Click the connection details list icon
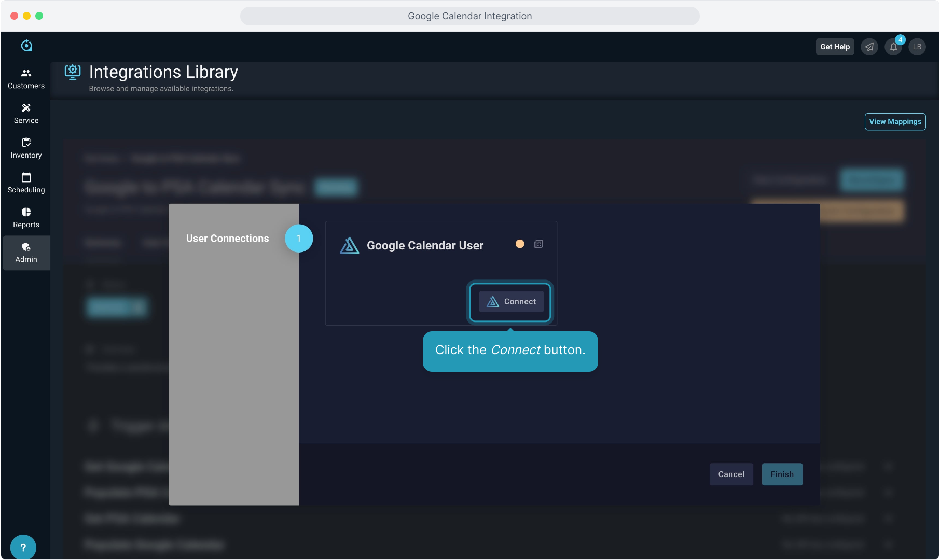 (538, 244)
